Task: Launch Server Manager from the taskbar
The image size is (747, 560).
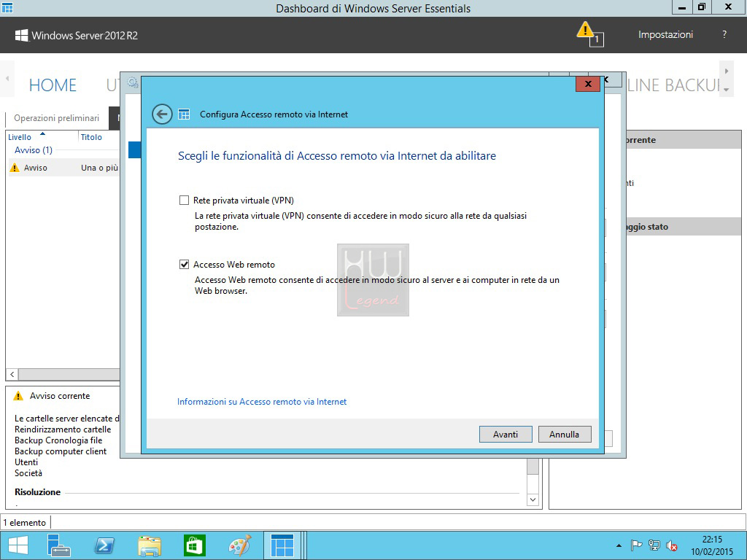Action: click(x=59, y=545)
